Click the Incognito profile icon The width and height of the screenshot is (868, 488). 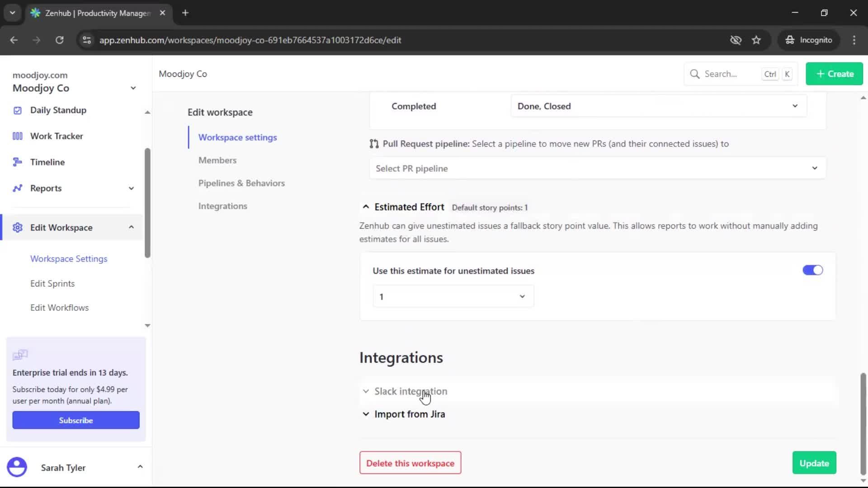790,40
